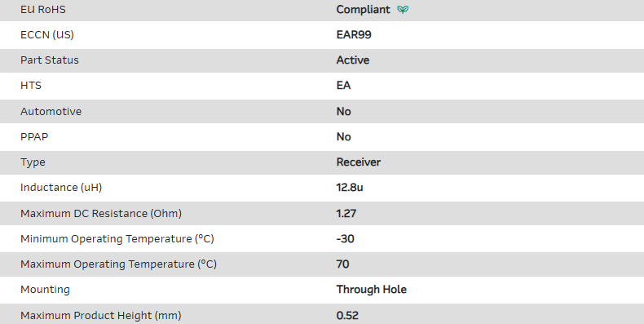Select the Inductance (uH) label

click(61, 188)
